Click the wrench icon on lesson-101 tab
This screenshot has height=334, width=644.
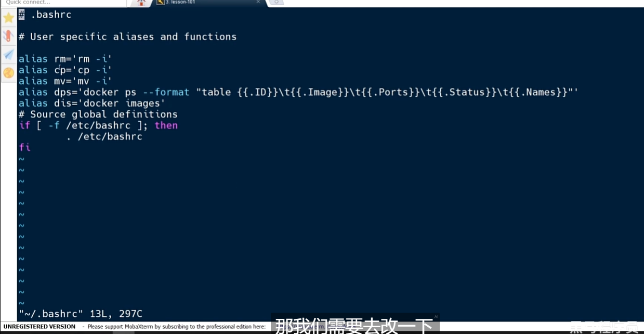click(161, 2)
